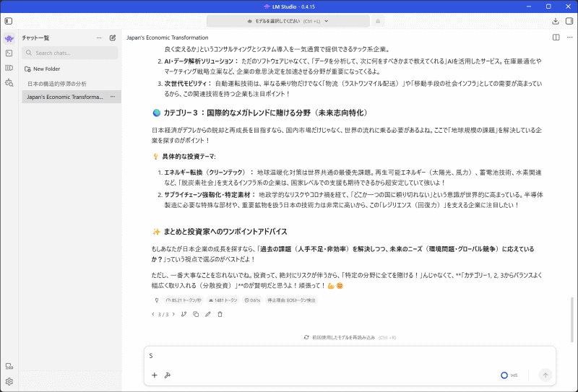Go to previous response variant arrow

point(153,314)
